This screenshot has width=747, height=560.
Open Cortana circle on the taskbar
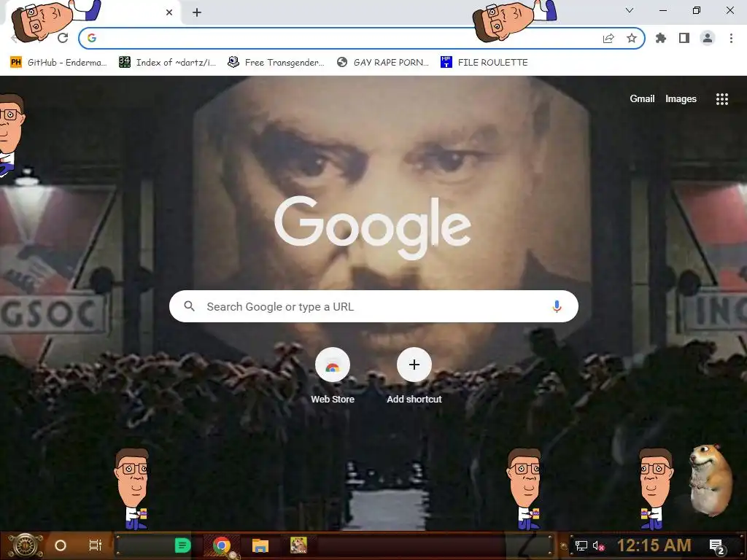tap(61, 545)
